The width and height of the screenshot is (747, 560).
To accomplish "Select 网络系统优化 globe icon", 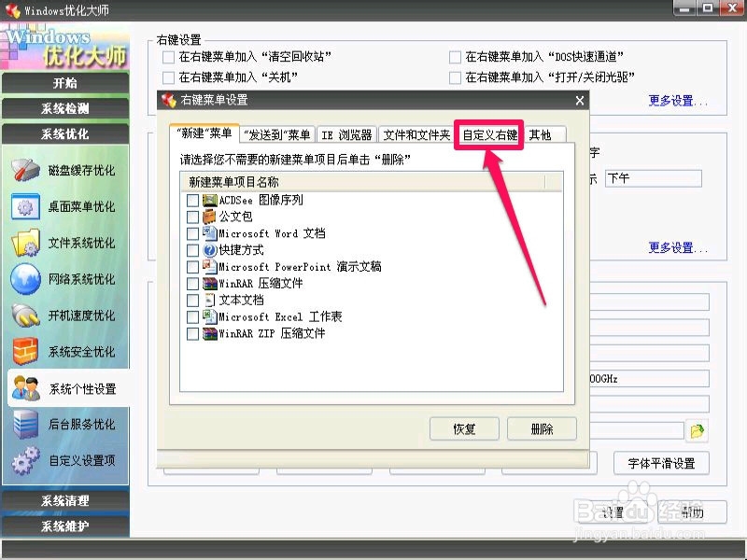I will (x=26, y=278).
